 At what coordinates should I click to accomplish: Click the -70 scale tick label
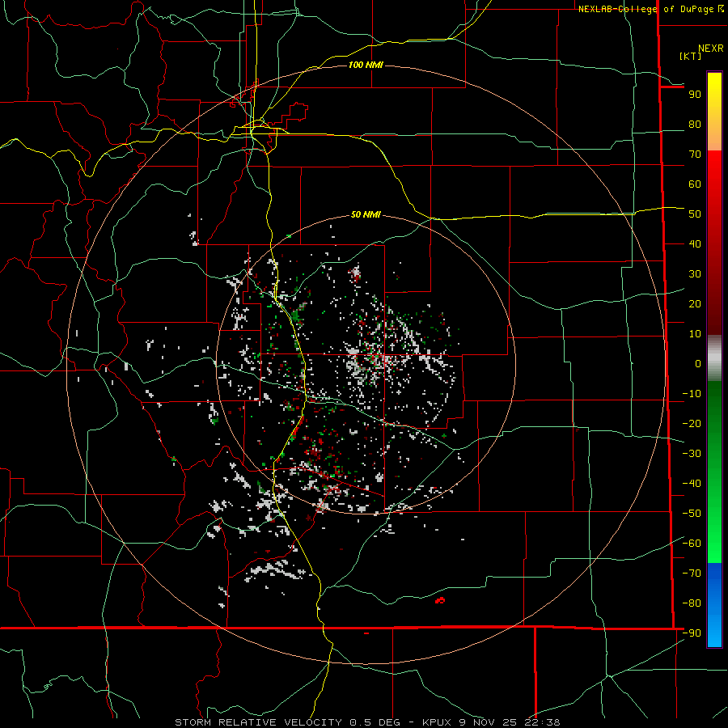tap(692, 574)
